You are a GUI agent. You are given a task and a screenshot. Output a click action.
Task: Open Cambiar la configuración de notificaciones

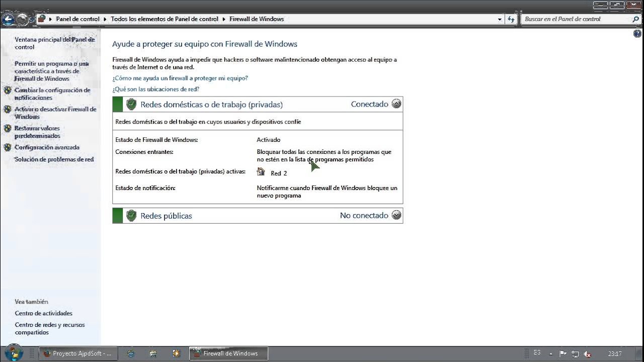pyautogui.click(x=52, y=94)
